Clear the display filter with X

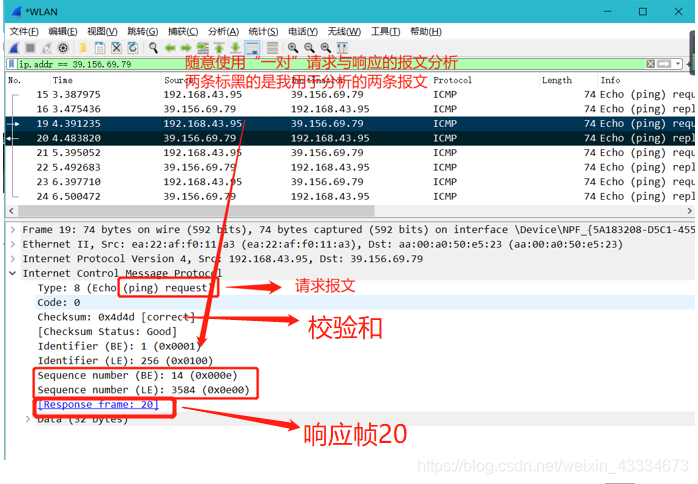(x=650, y=64)
